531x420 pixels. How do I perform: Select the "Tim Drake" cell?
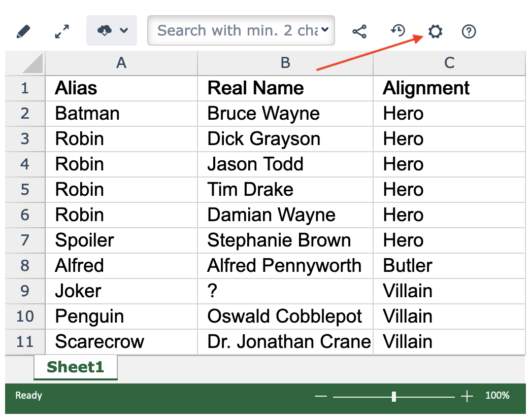(x=285, y=190)
